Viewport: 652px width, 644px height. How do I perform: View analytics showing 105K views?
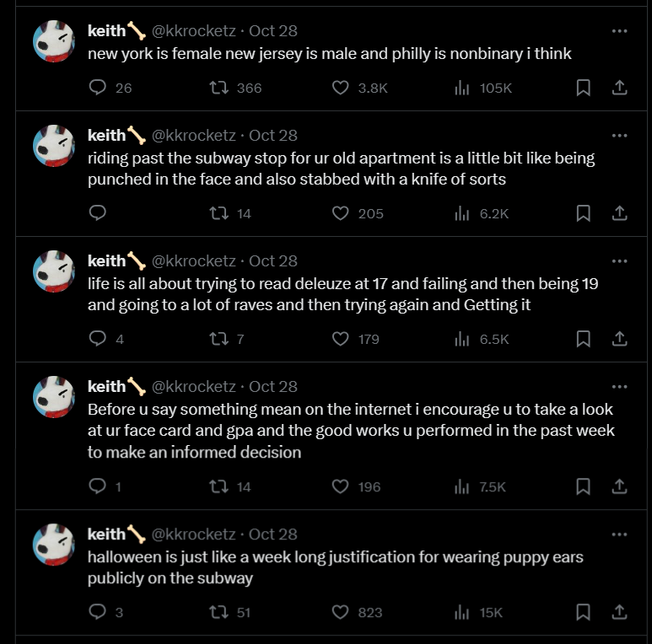point(483,88)
